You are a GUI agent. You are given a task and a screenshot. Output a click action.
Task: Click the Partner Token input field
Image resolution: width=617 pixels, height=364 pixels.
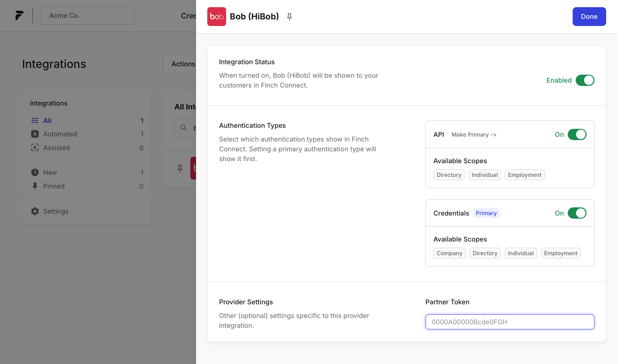(510, 322)
